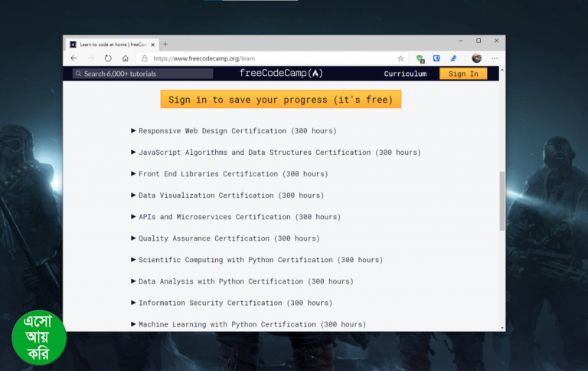Click the browser back arrow
The height and width of the screenshot is (371, 588).
point(73,58)
